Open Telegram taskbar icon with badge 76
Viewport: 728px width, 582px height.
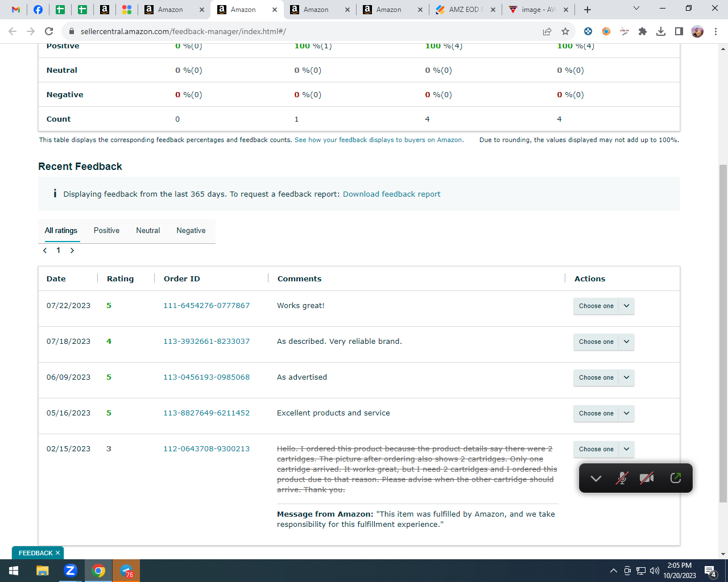tap(126, 571)
